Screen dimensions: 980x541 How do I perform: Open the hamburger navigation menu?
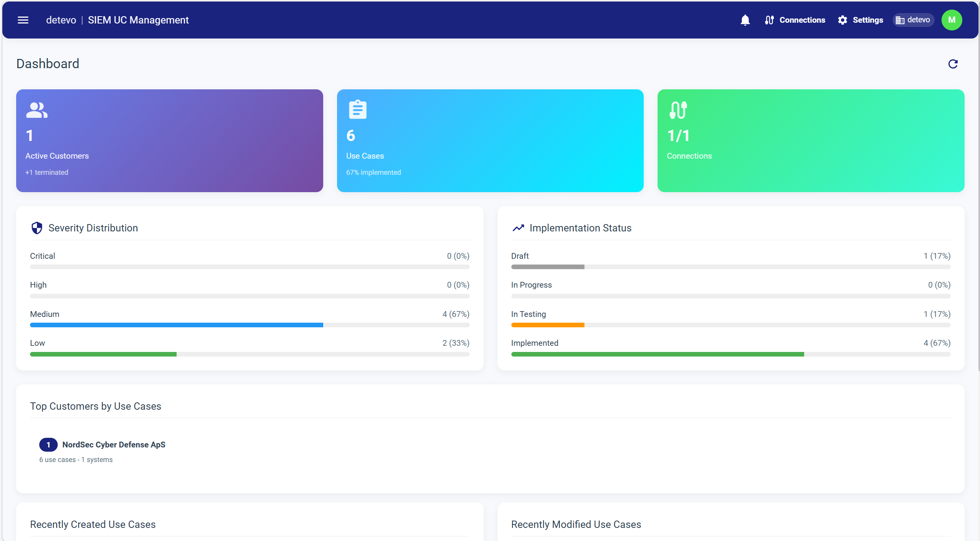[x=23, y=20]
